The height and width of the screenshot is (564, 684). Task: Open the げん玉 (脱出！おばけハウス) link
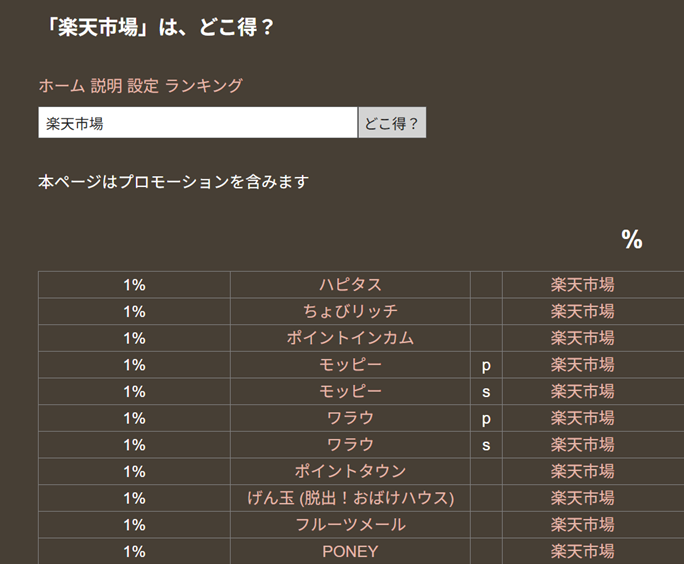pyautogui.click(x=350, y=498)
